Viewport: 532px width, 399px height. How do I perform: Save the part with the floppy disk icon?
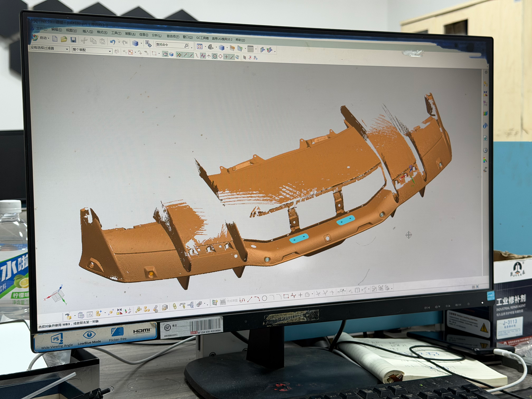(x=73, y=40)
